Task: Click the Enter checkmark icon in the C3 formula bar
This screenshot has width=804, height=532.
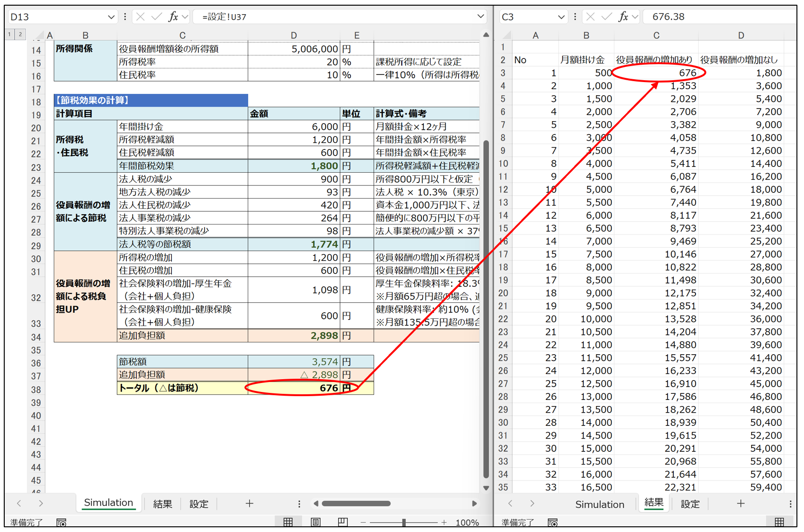Action: click(x=607, y=17)
